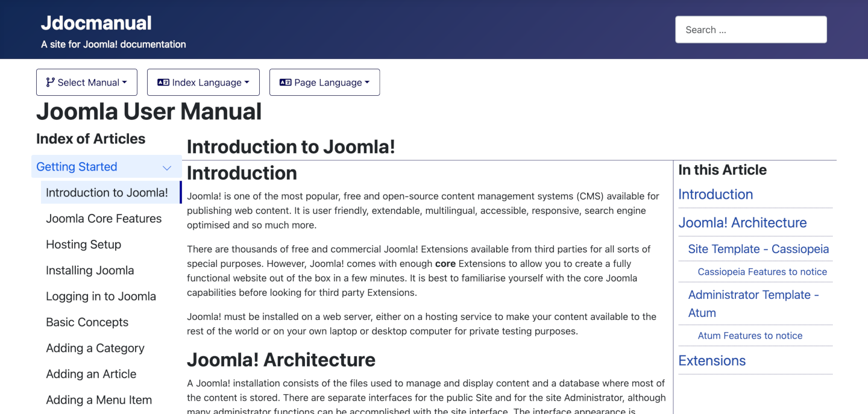This screenshot has width=868, height=414.
Task: Go to Cassiopeia Features to notice
Action: tap(762, 272)
